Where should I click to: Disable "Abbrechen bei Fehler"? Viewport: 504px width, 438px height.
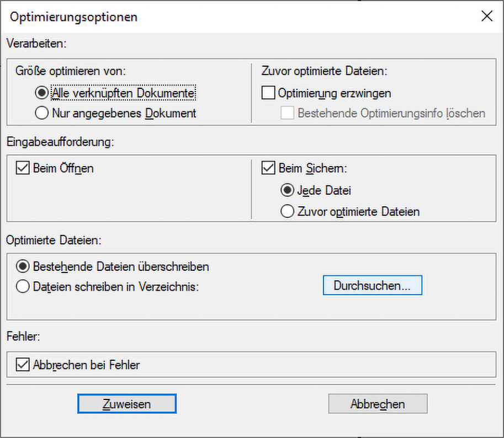point(23,365)
